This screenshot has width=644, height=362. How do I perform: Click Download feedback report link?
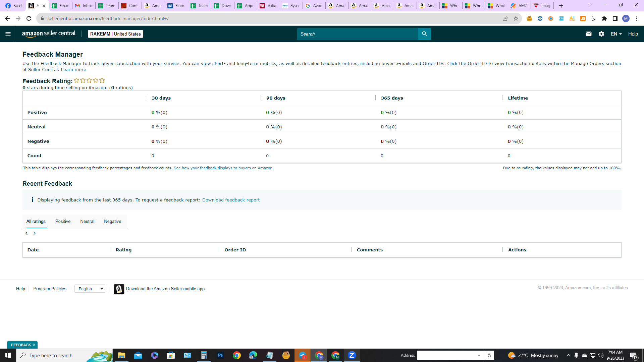tap(231, 200)
